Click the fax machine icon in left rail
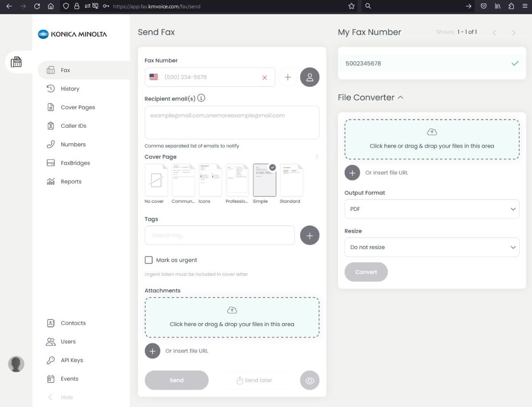The width and height of the screenshot is (532, 407). tap(16, 62)
